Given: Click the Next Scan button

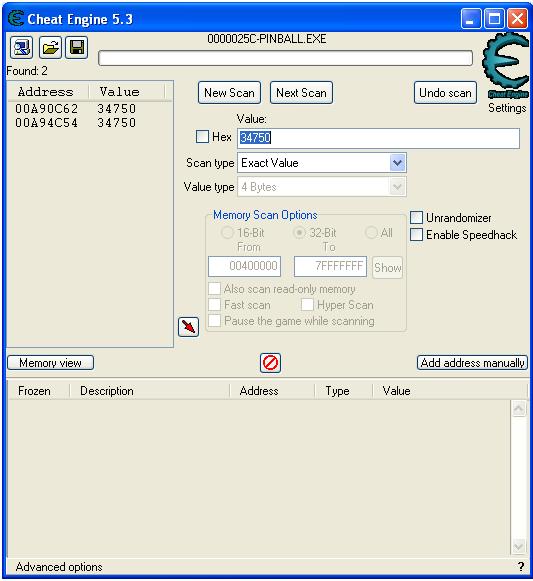Looking at the screenshot, I should coord(301,93).
